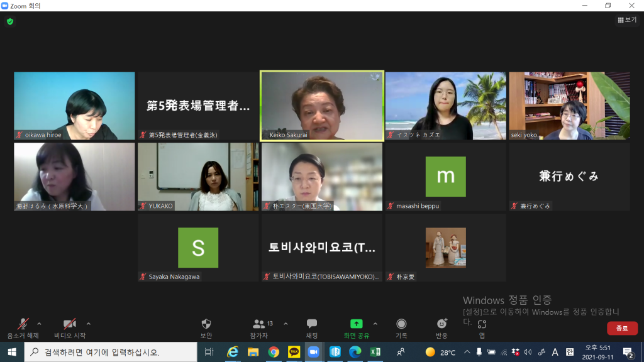Select 토비사와미요코 participant tile
Viewport: 644px width, 362px height.
coord(322,248)
